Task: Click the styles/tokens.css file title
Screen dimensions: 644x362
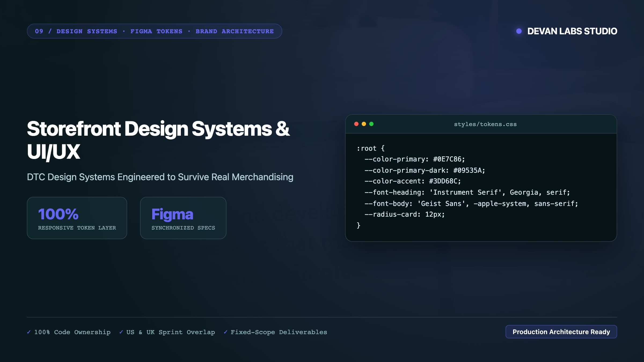Action: 485,124
